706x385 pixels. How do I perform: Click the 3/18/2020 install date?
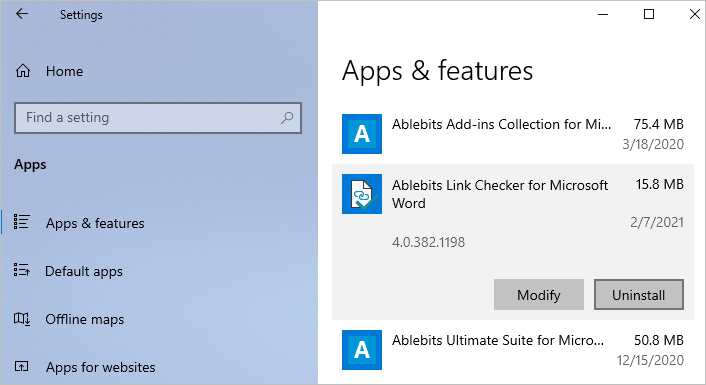[653, 144]
